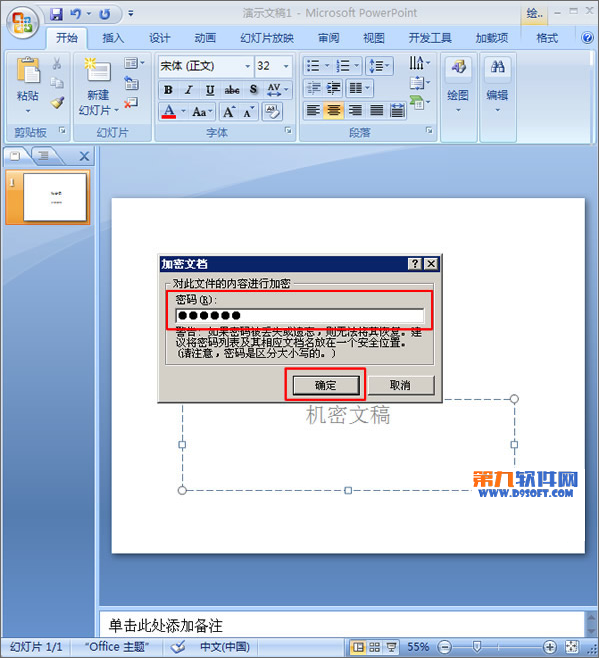The height and width of the screenshot is (658, 599).
Task: Toggle strikethrough formatting
Action: 232,90
